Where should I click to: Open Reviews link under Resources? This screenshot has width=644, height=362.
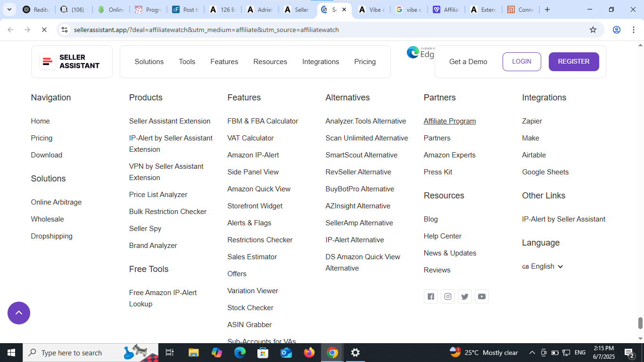tap(437, 270)
